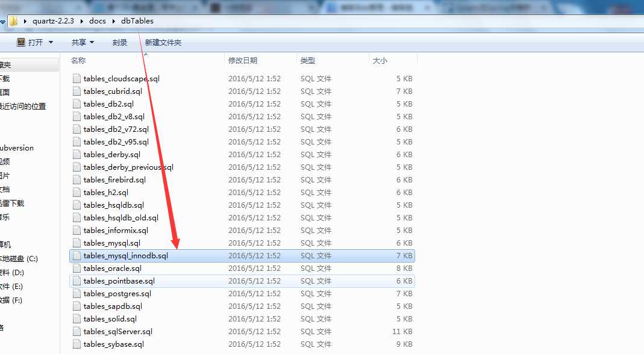
Task: Click file icon of tables_sqlServer.sql
Action: click(77, 331)
